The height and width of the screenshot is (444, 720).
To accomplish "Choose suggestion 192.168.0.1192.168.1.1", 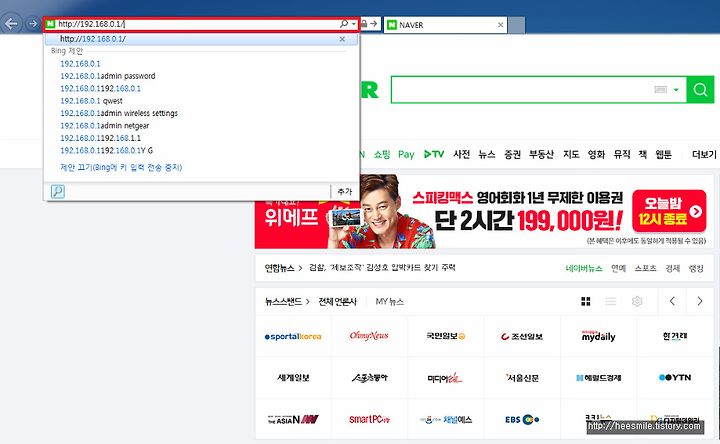I will (101, 138).
